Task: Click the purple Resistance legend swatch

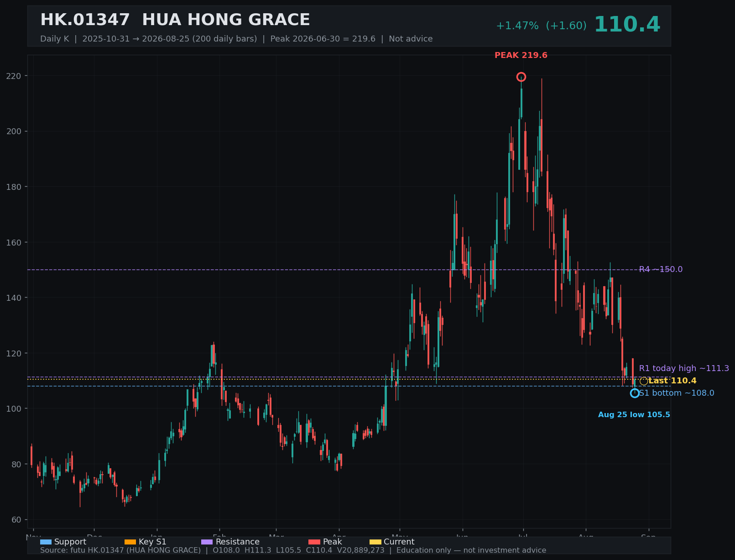Action: [x=207, y=542]
